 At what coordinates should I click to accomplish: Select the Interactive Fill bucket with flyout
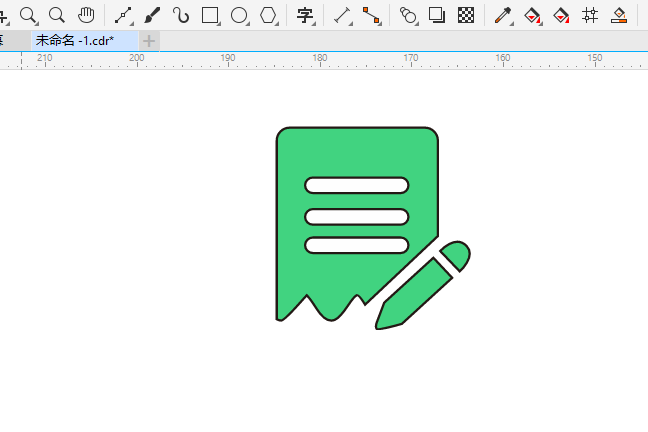(x=532, y=16)
